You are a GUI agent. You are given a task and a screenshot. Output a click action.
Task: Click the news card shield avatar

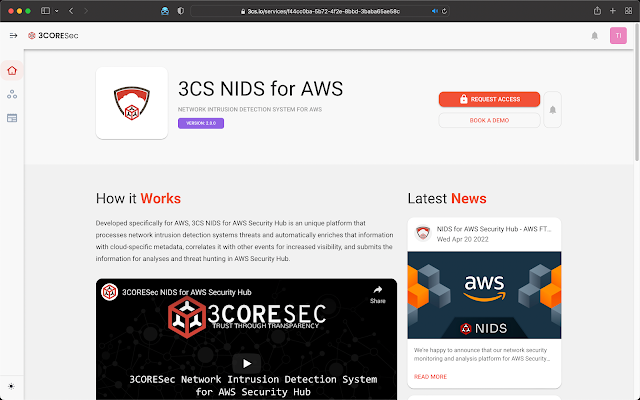pyautogui.click(x=423, y=233)
